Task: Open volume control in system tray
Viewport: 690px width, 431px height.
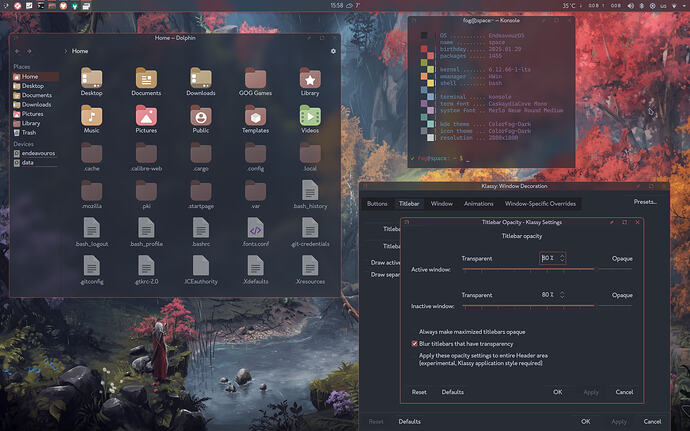Action: coord(630,6)
